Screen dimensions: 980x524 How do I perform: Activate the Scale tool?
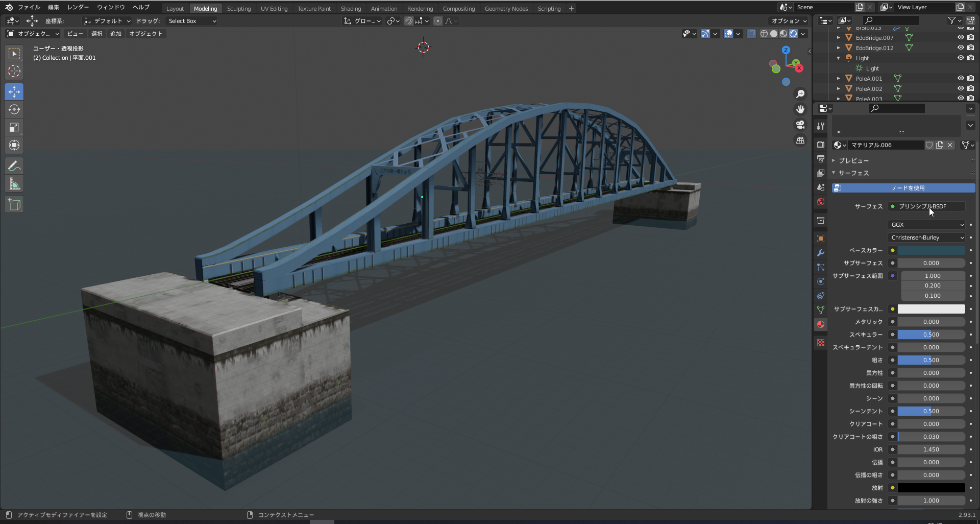(x=14, y=128)
